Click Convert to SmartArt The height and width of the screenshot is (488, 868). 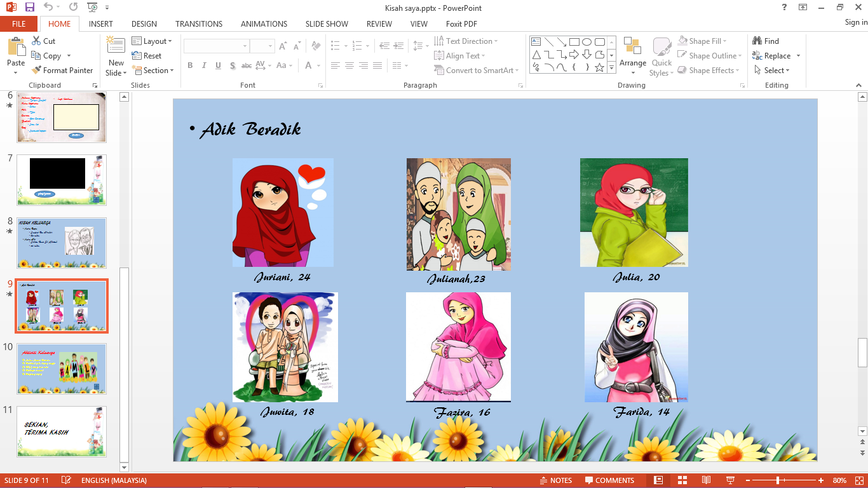(477, 71)
